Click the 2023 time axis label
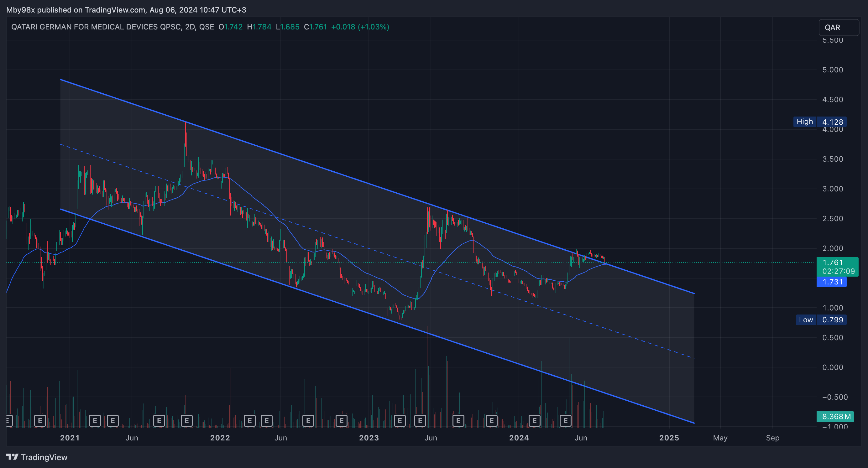 (369, 438)
